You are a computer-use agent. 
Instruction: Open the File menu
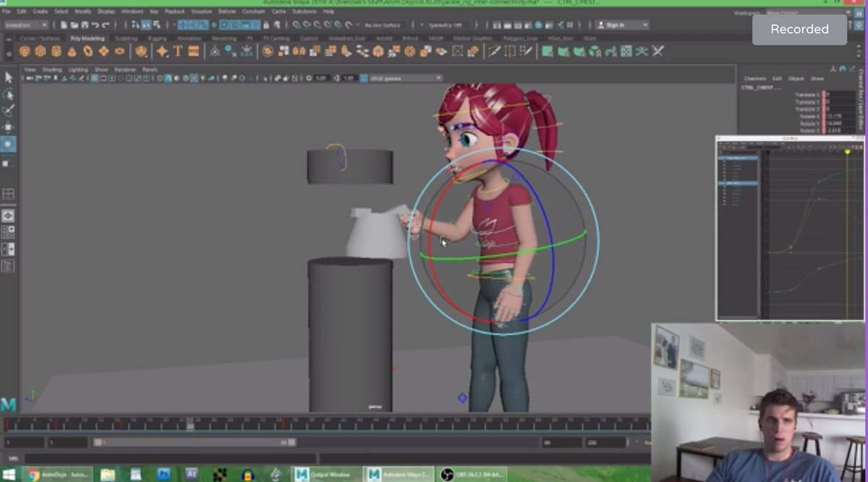(x=6, y=12)
